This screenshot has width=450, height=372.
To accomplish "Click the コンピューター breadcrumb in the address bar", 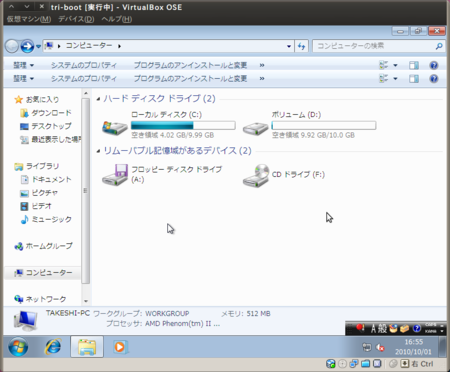I will tap(89, 46).
